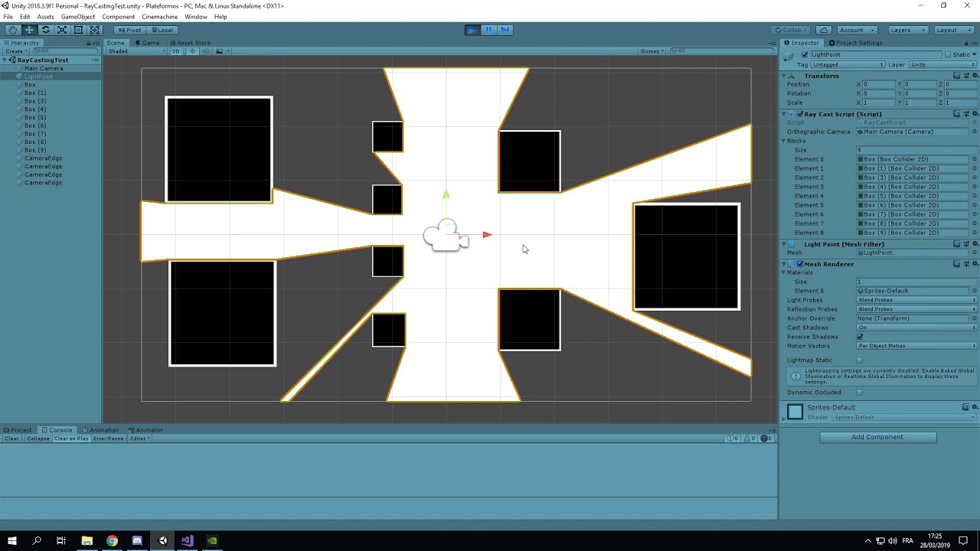The width and height of the screenshot is (980, 551).
Task: Click the Step frame button
Action: coord(505,29)
